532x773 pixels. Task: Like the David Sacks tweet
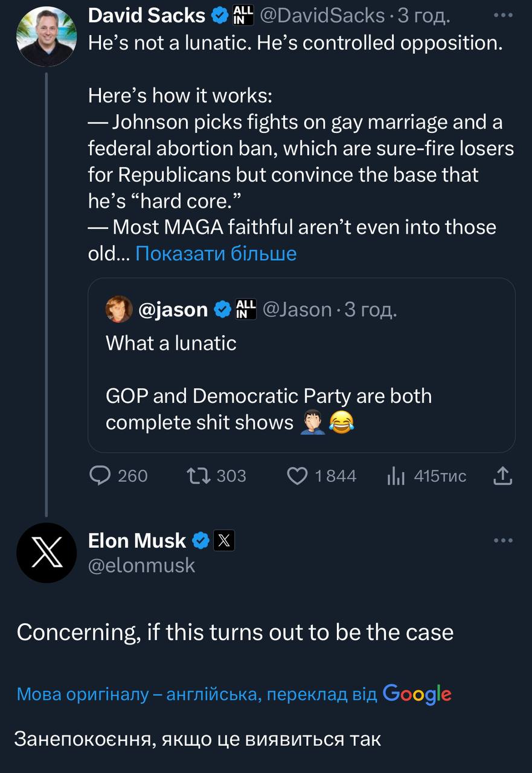point(296,476)
